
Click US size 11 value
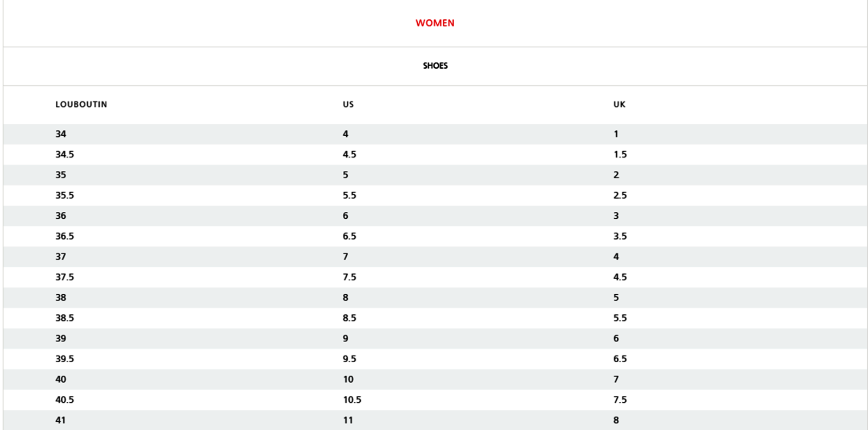click(x=348, y=420)
